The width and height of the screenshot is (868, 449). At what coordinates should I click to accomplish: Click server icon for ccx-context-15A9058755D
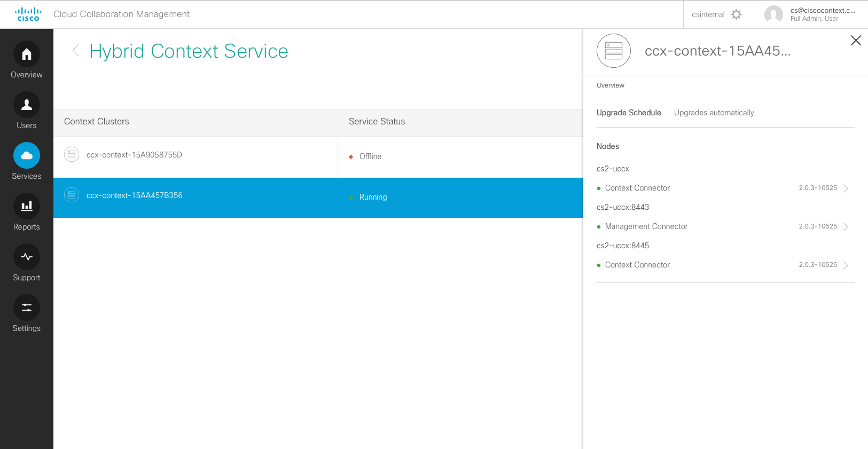click(72, 154)
